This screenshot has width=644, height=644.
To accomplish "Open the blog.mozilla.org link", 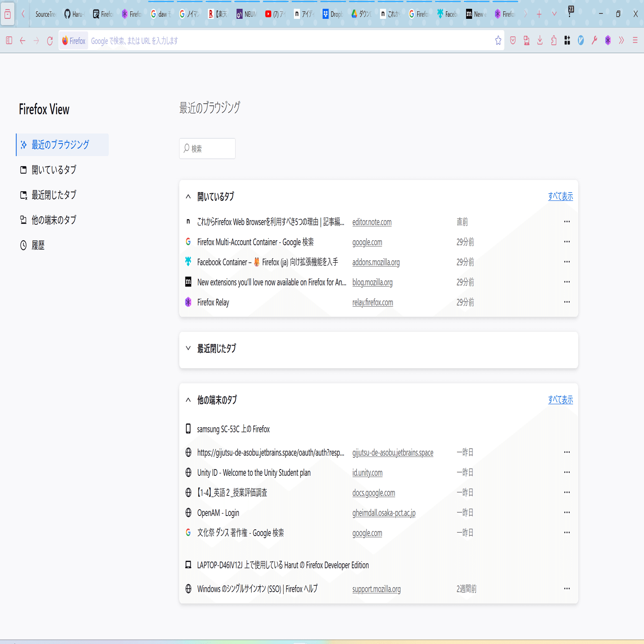I will (x=372, y=282).
